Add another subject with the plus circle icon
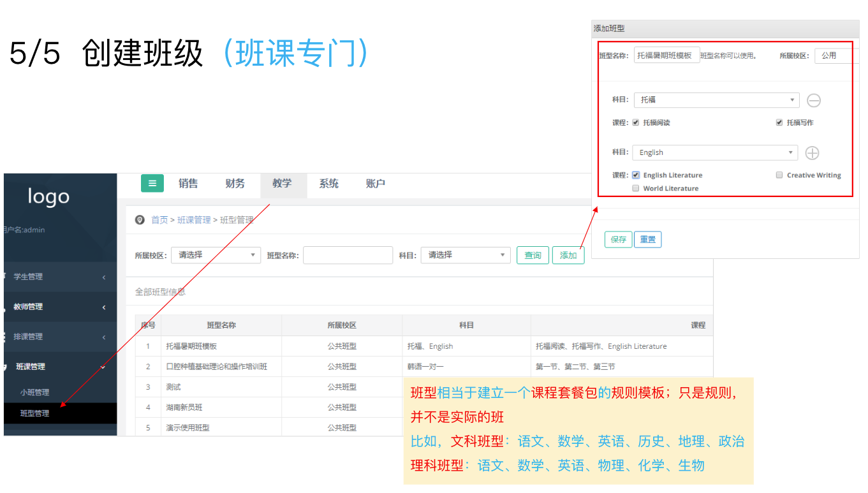 coord(812,153)
